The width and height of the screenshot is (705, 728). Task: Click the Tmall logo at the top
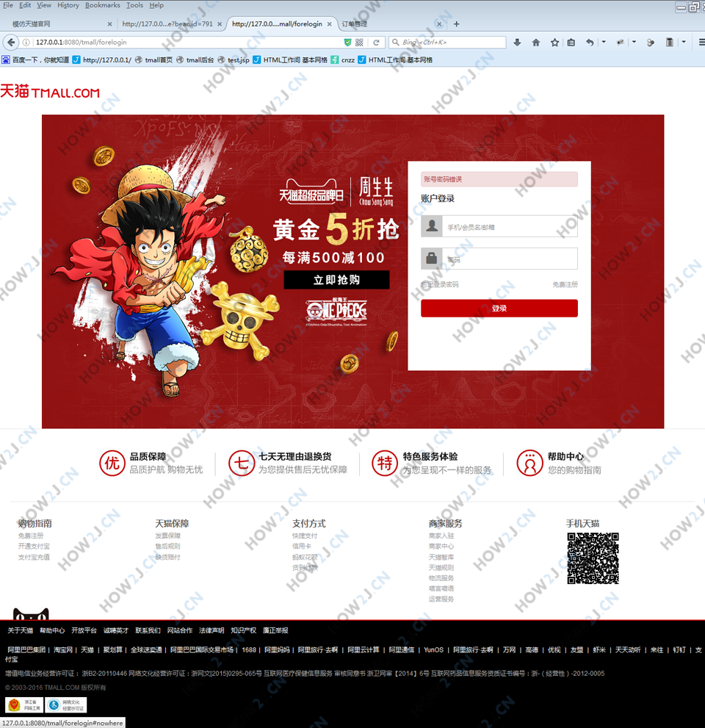coord(50,92)
